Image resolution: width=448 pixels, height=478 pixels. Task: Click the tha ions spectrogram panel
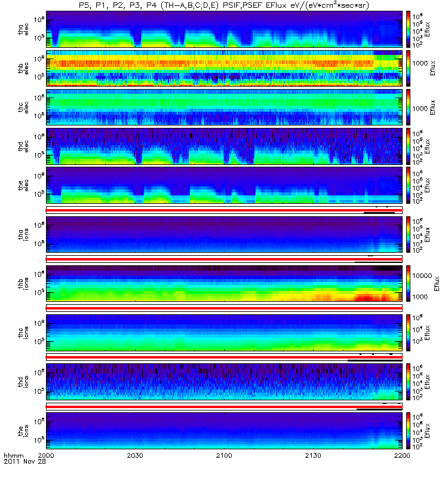225,234
